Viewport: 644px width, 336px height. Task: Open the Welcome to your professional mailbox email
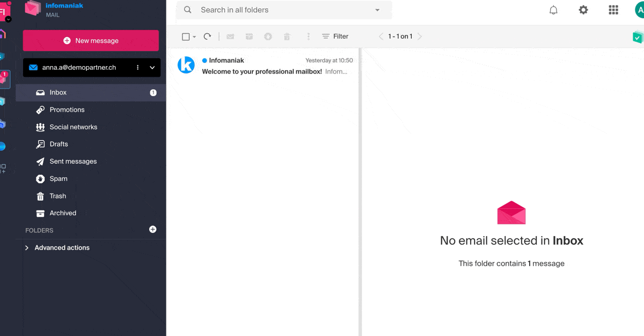[262, 66]
